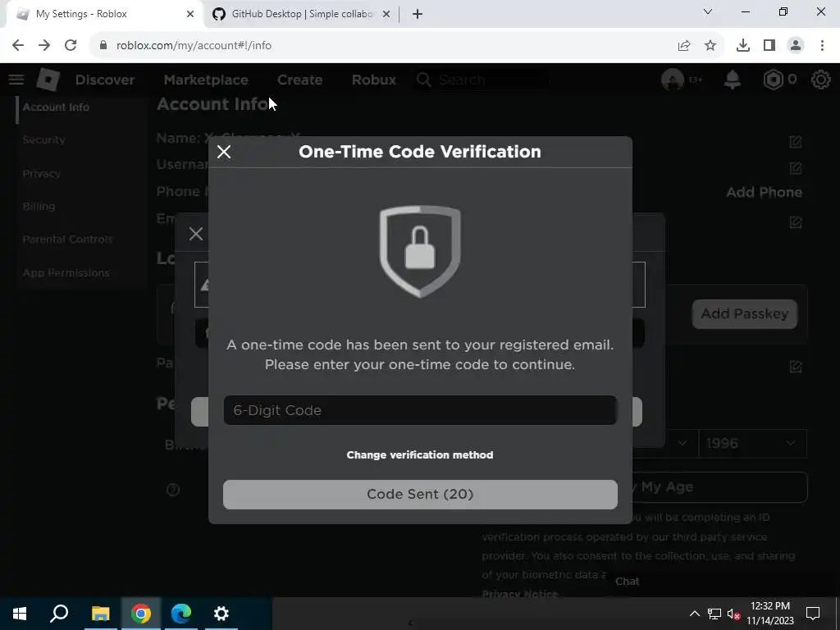Expand the birth year 1996 dropdown
The height and width of the screenshot is (630, 840).
click(x=753, y=444)
